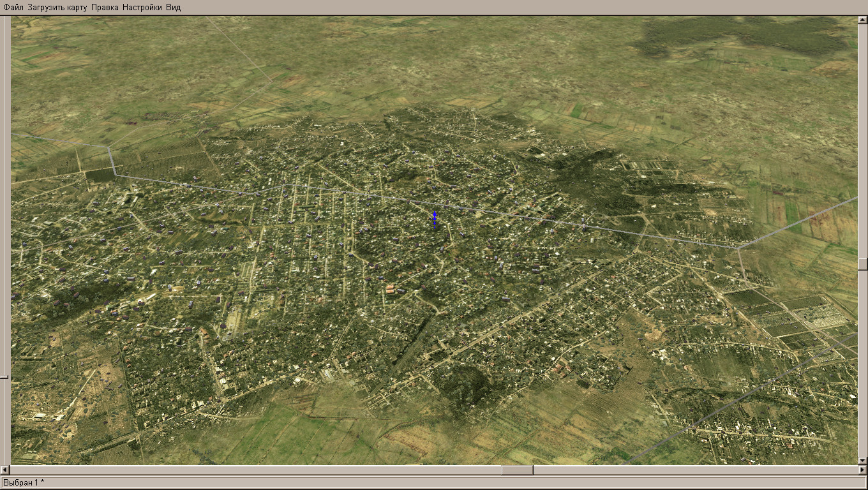Open the Загрузить карту menu
868x490 pixels.
57,7
